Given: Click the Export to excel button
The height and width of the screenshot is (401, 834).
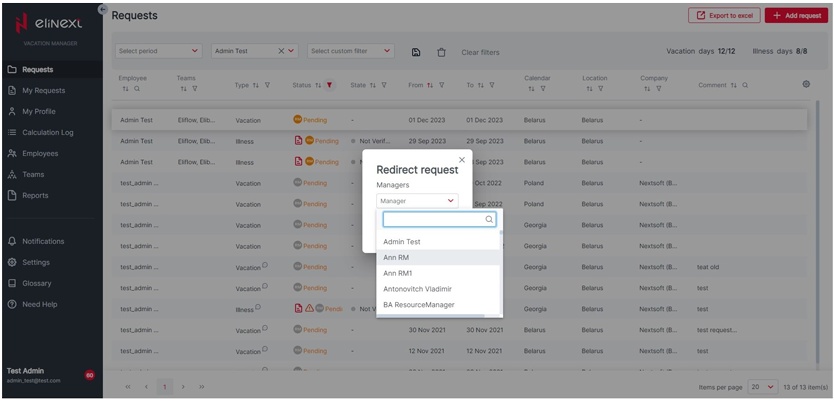Looking at the screenshot, I should tap(724, 15).
